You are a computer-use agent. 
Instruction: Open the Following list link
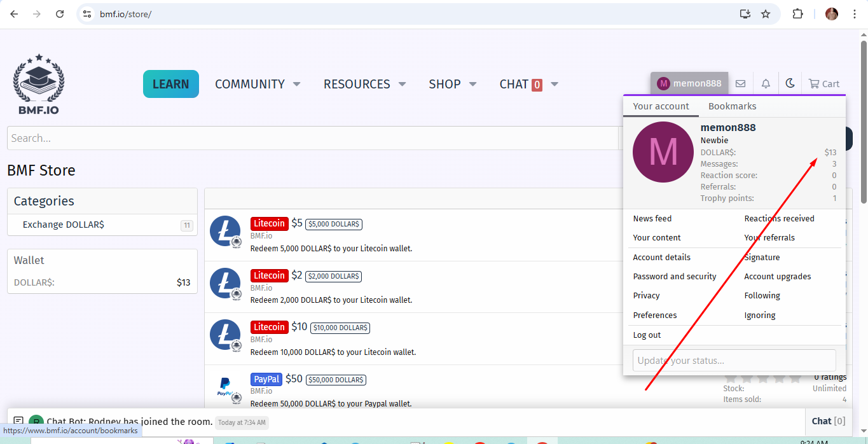pos(762,295)
